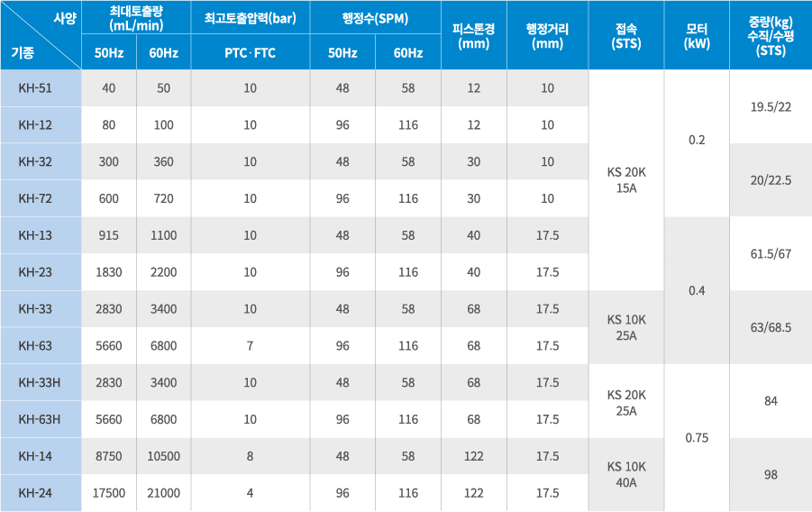
Task: Click the 기종 corner header label
Action: click(x=23, y=53)
